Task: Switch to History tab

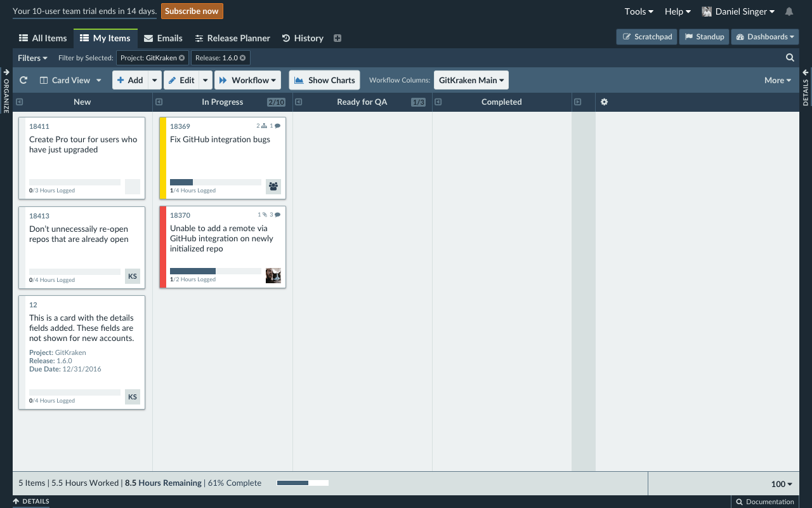Action: pos(303,38)
